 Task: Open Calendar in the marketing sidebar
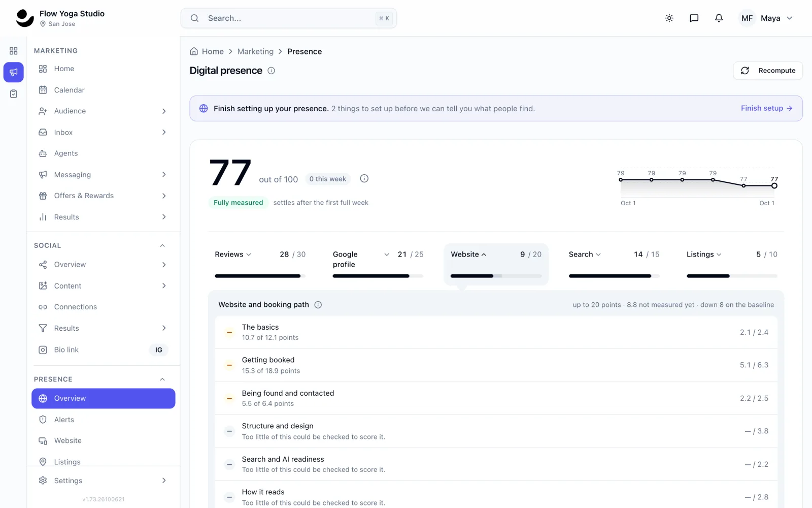(x=103, y=90)
